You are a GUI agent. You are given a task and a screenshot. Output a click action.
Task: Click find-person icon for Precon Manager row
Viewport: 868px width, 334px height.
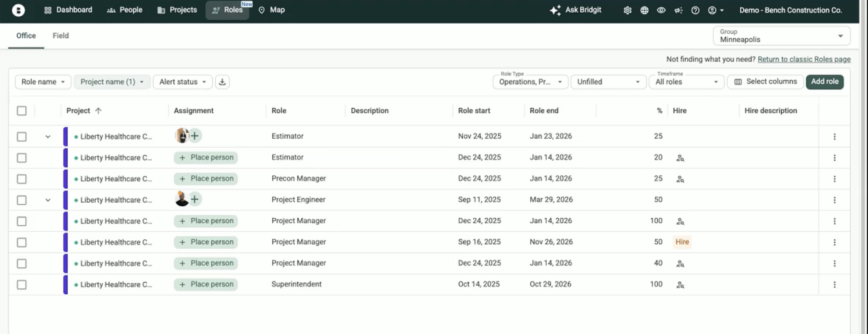[x=680, y=179]
